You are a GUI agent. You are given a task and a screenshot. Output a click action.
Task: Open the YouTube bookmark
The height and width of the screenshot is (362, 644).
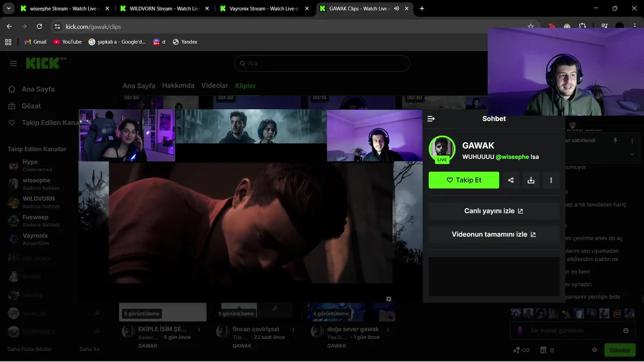67,42
